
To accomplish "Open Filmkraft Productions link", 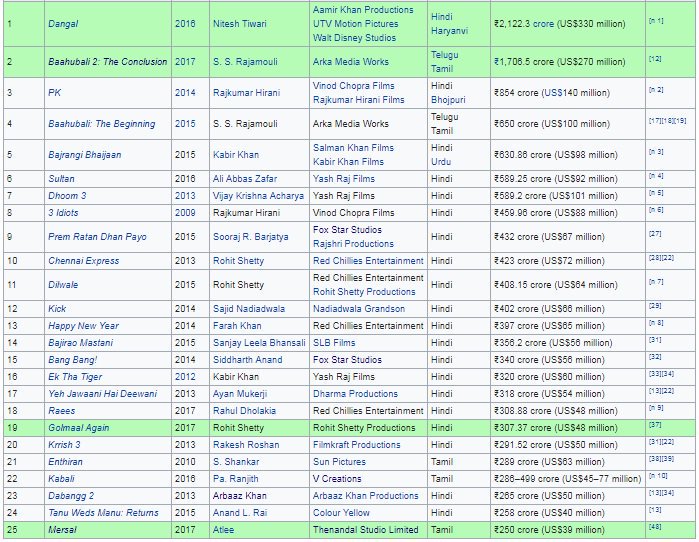I will [357, 444].
